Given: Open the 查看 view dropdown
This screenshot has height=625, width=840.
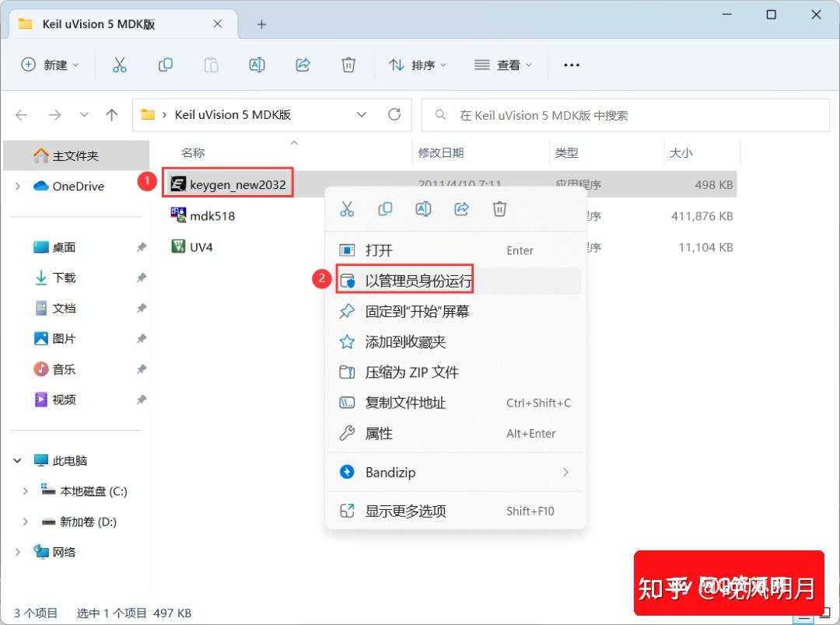Looking at the screenshot, I should coord(502,65).
